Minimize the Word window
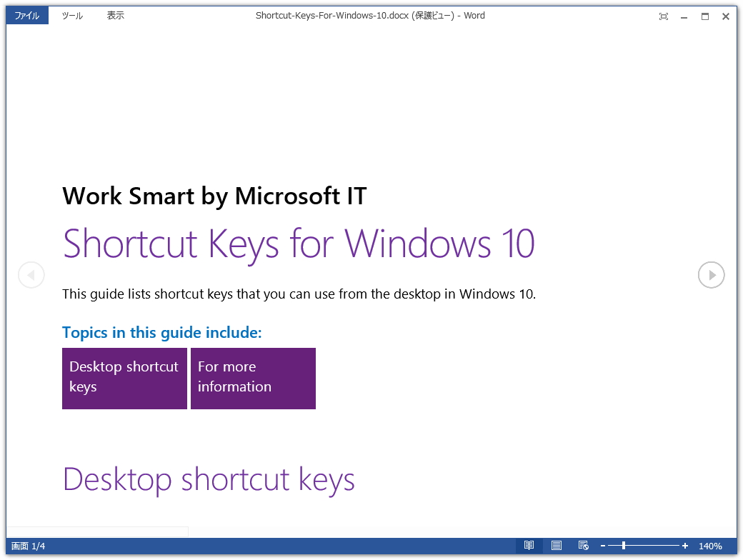 click(x=684, y=16)
